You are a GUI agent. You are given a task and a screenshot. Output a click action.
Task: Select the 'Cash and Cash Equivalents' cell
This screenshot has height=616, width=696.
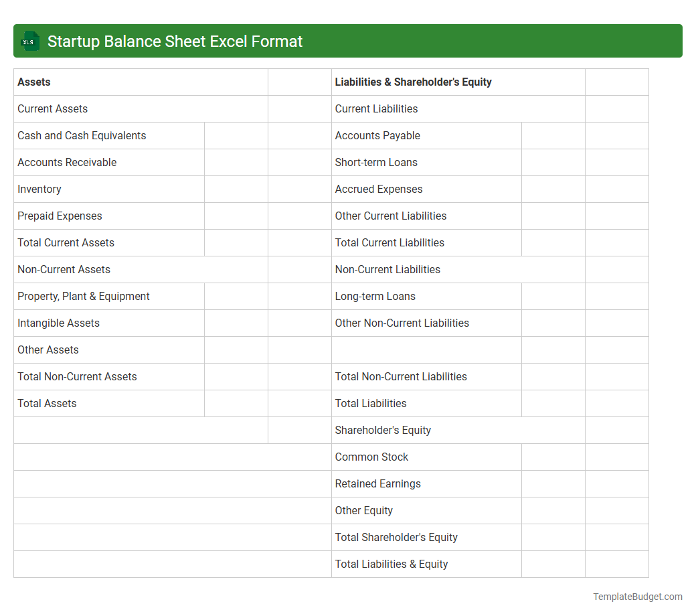click(x=82, y=135)
